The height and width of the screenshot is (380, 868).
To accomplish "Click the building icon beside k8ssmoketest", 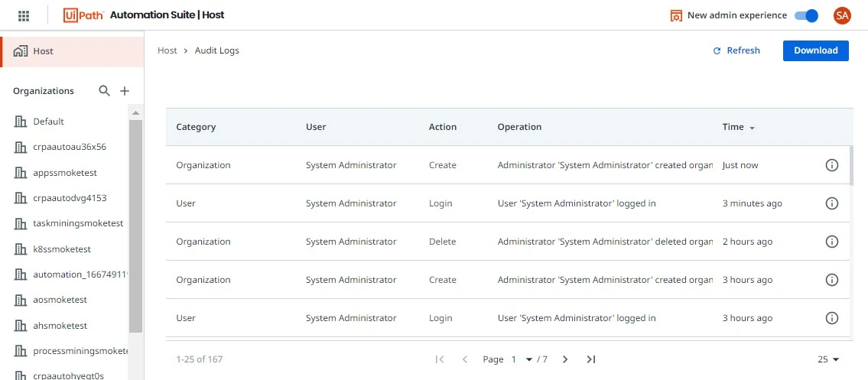I will 20,249.
